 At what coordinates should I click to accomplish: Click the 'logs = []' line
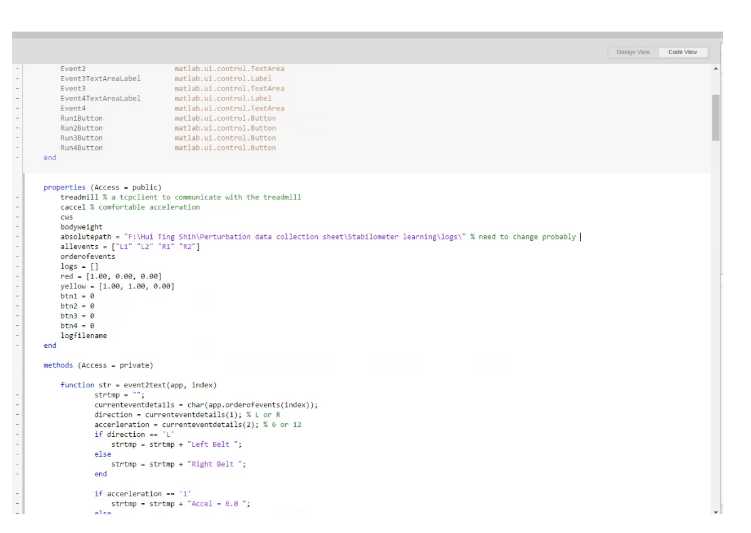coord(79,266)
